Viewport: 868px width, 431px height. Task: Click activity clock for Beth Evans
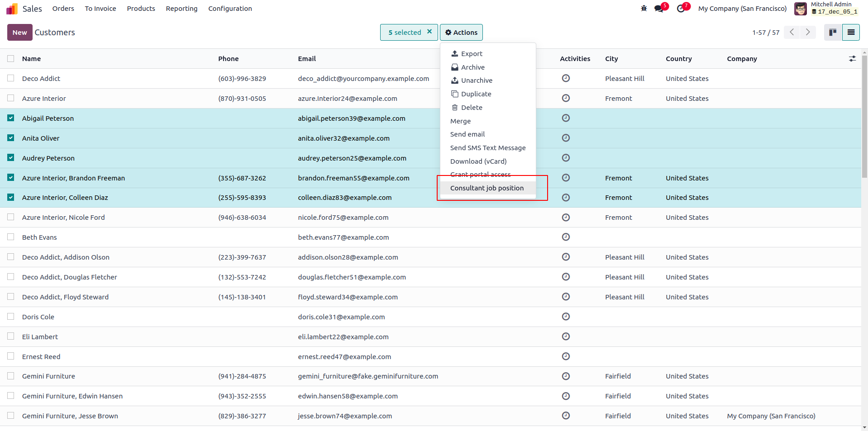click(566, 237)
